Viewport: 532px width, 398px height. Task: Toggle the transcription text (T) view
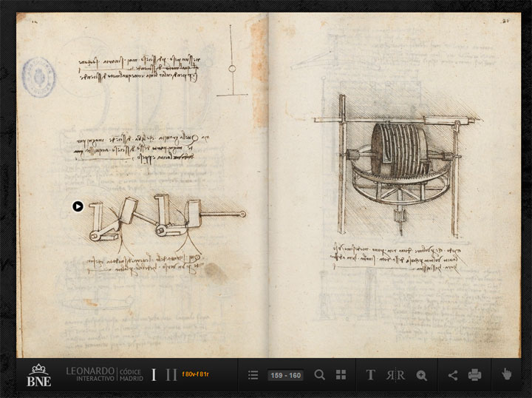tap(370, 375)
